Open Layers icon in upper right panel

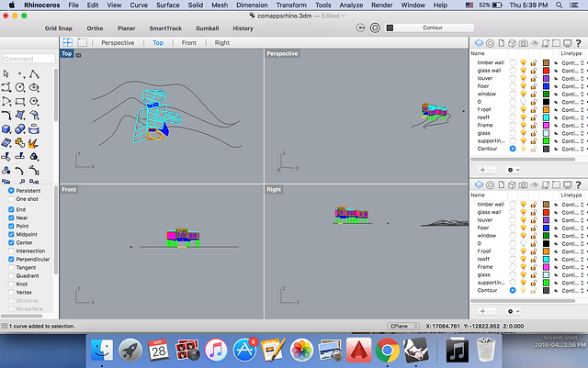tap(479, 43)
